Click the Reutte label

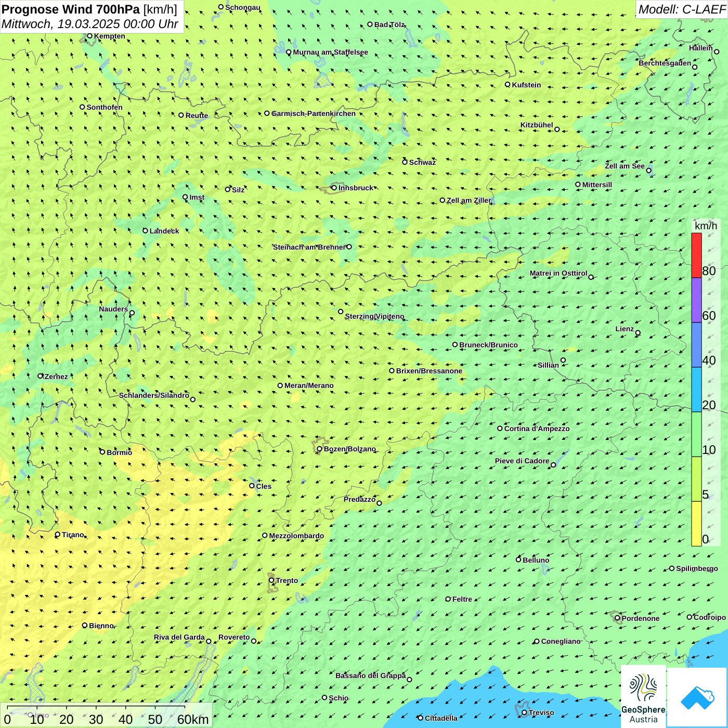(x=197, y=115)
